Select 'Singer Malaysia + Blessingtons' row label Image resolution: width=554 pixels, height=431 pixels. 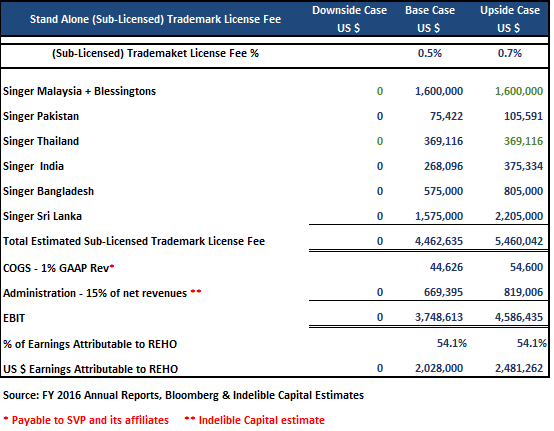[79, 91]
